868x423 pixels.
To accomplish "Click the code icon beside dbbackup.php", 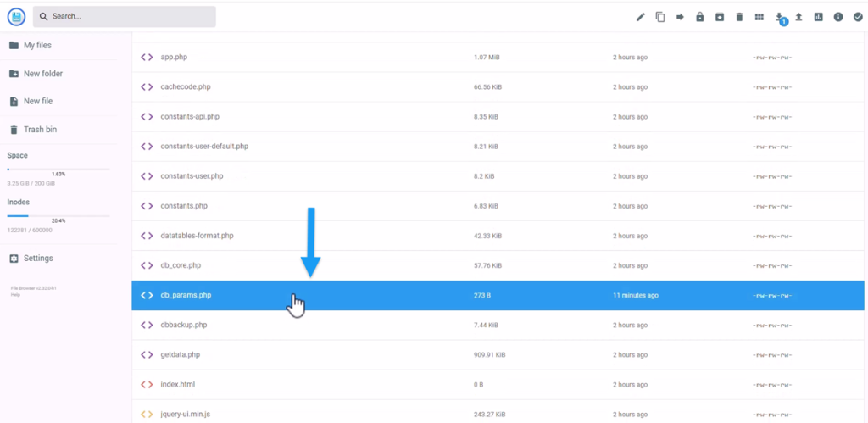I will point(147,325).
